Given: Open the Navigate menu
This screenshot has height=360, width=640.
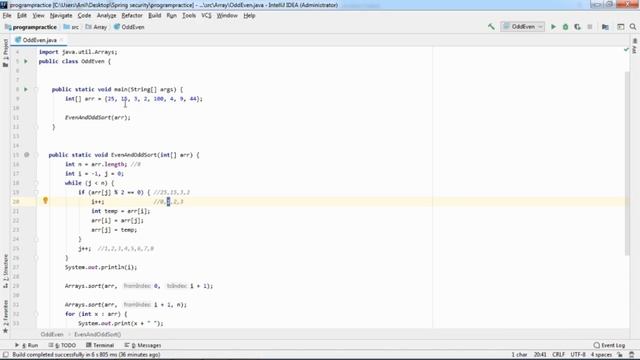Looking at the screenshot, I should click(x=61, y=16).
